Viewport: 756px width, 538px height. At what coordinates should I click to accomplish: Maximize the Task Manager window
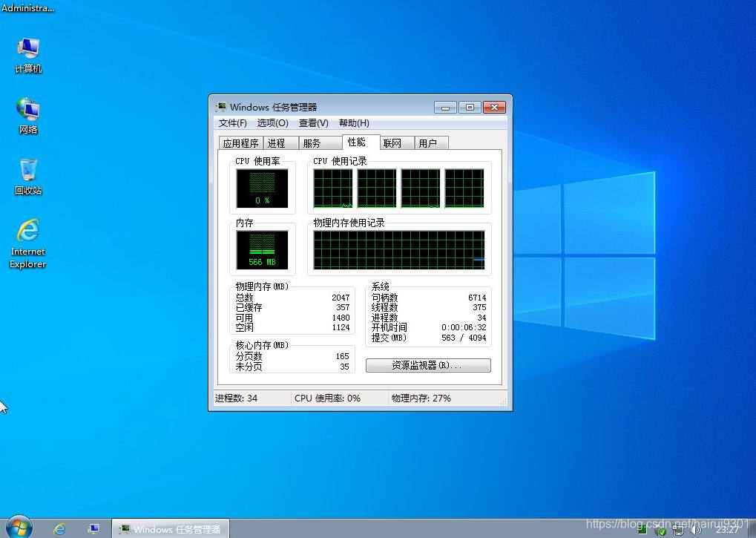tap(470, 107)
